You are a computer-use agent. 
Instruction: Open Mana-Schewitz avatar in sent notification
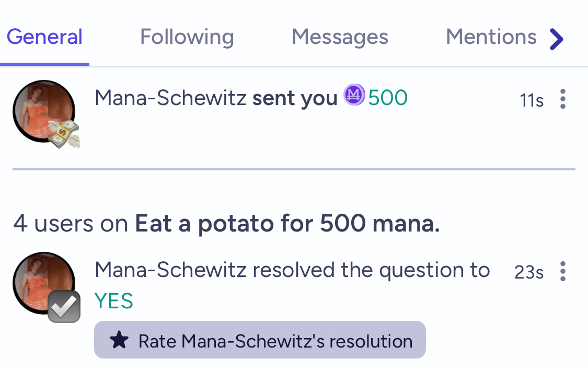tap(44, 111)
